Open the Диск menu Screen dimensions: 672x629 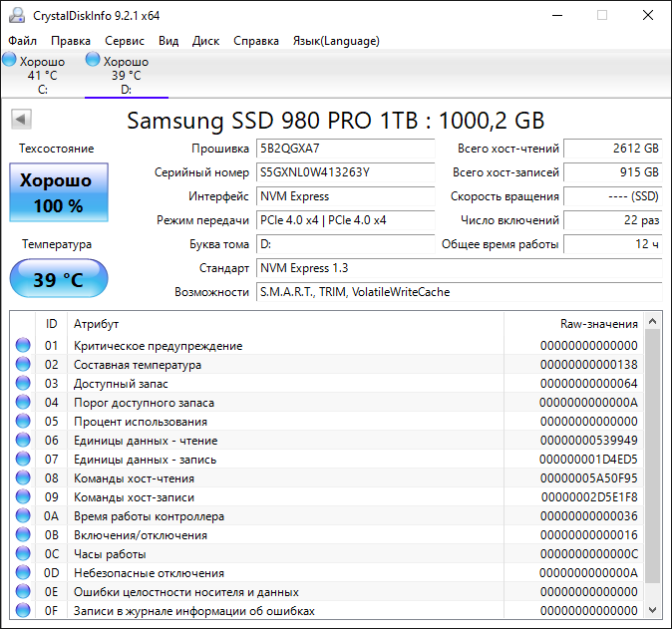(x=205, y=41)
